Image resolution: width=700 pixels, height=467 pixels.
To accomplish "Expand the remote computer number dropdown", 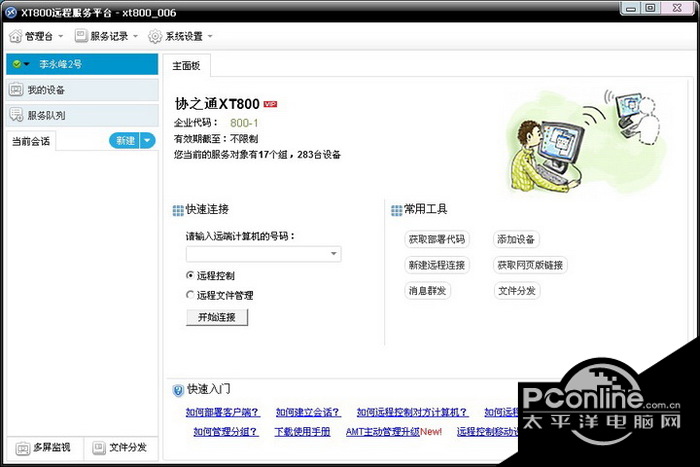I will click(x=333, y=255).
